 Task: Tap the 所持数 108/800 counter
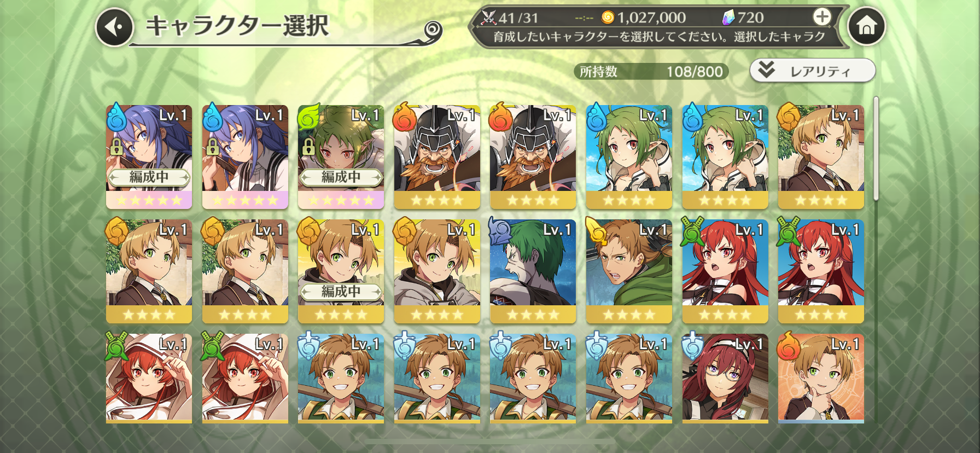(x=651, y=72)
